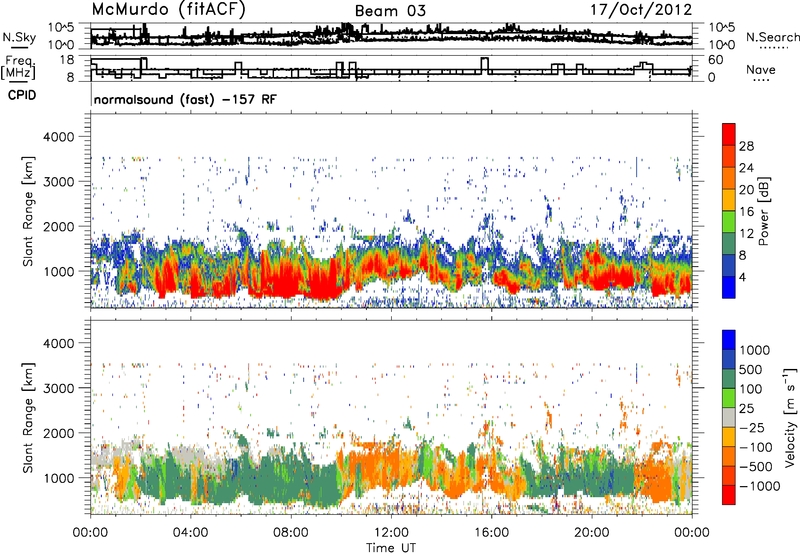
Task: Click the '60' Nave axis tick
Action: point(716,60)
